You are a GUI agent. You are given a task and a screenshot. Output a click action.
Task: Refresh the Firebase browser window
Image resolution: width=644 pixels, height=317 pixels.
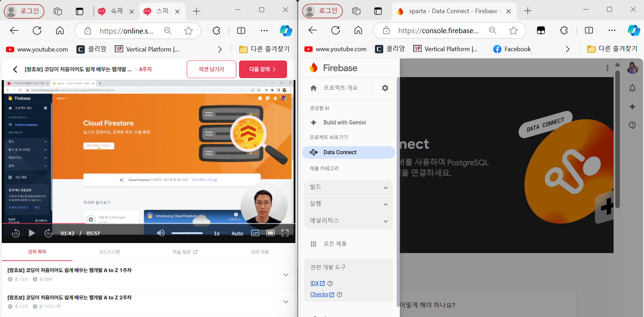click(335, 30)
